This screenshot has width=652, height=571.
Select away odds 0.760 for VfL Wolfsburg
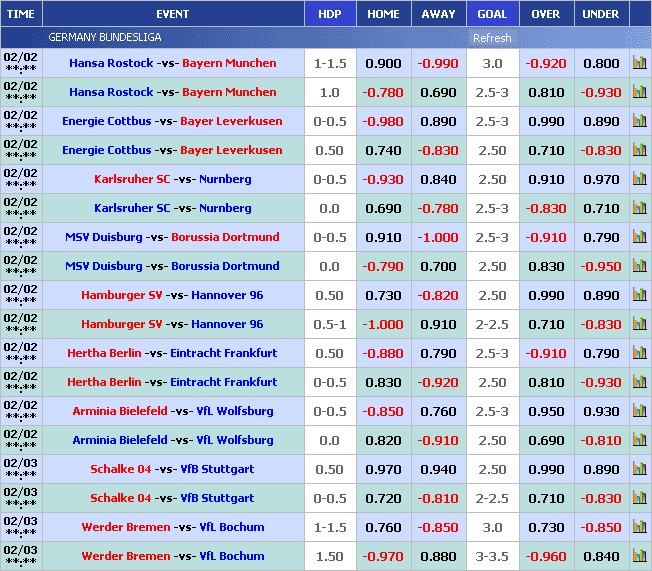[438, 411]
